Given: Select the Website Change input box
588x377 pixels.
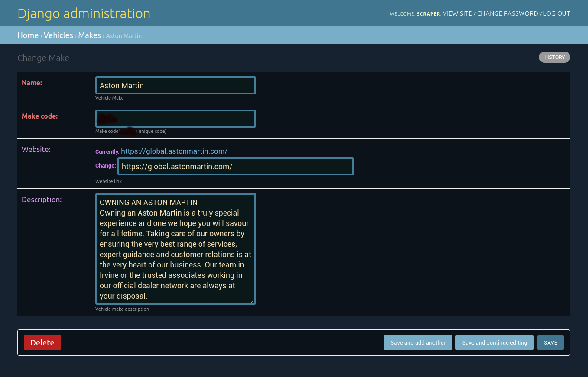Looking at the screenshot, I should tap(235, 166).
